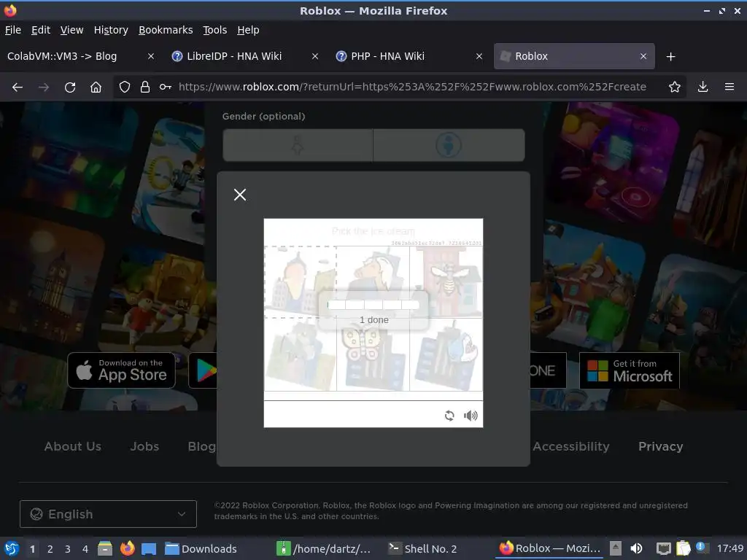Pick the bee image tile
The height and width of the screenshot is (560, 747).
pyautogui.click(x=446, y=282)
